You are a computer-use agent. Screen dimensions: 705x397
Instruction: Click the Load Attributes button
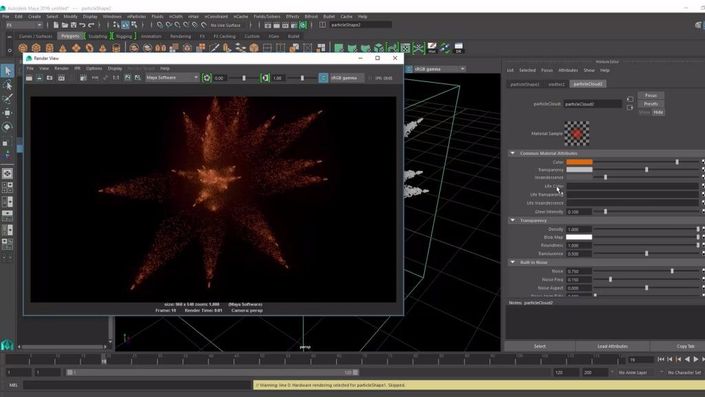click(612, 346)
